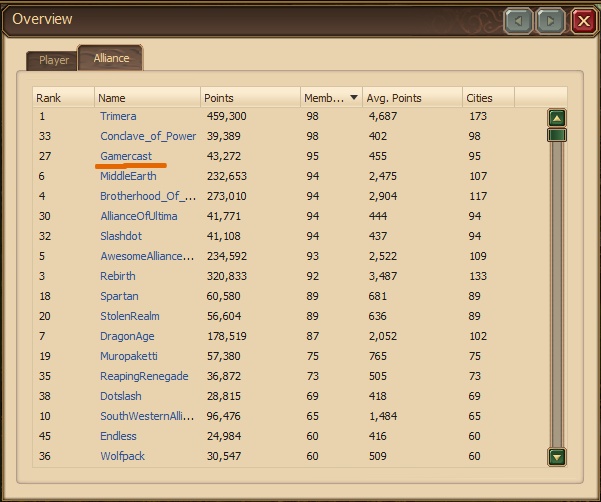Viewport: 601px width, 502px height.
Task: Sort by the Cities column header
Action: (488, 98)
